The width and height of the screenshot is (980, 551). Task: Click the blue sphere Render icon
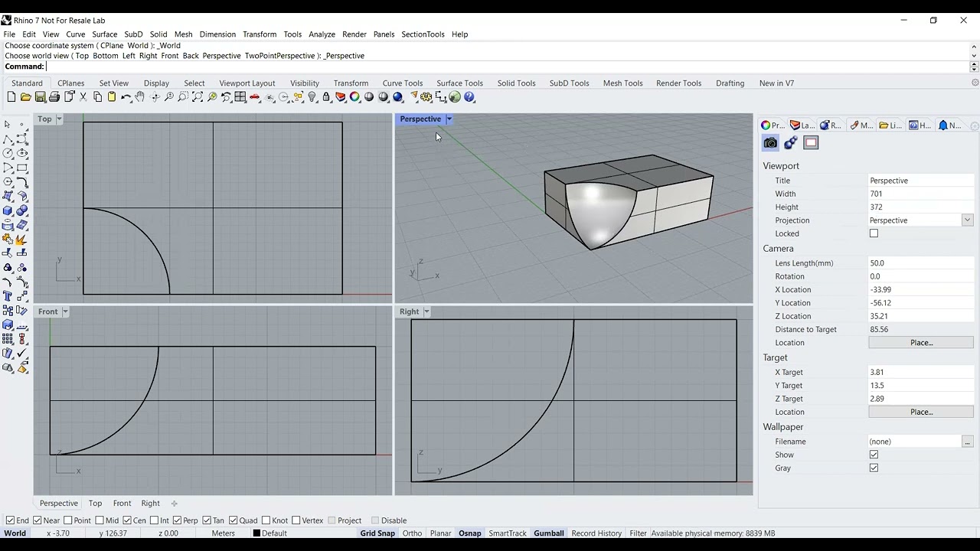[398, 97]
